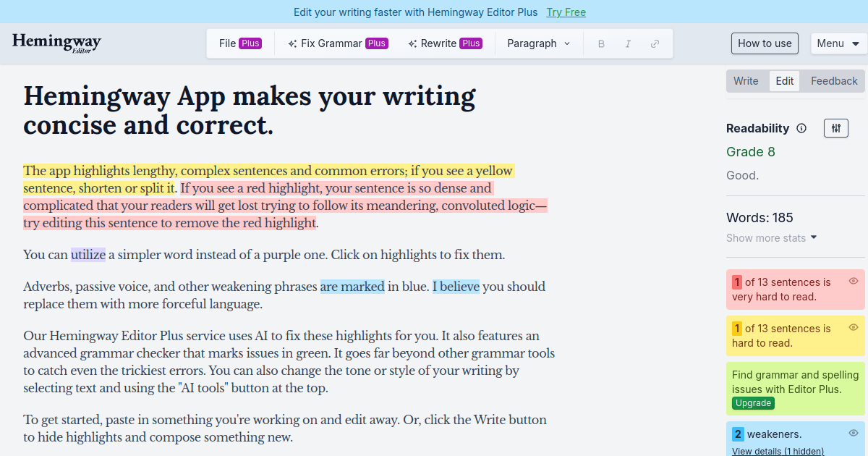Click paragraph starting Our Hemingway Editor Plus
Screen dimensions: 868x456
(289, 362)
